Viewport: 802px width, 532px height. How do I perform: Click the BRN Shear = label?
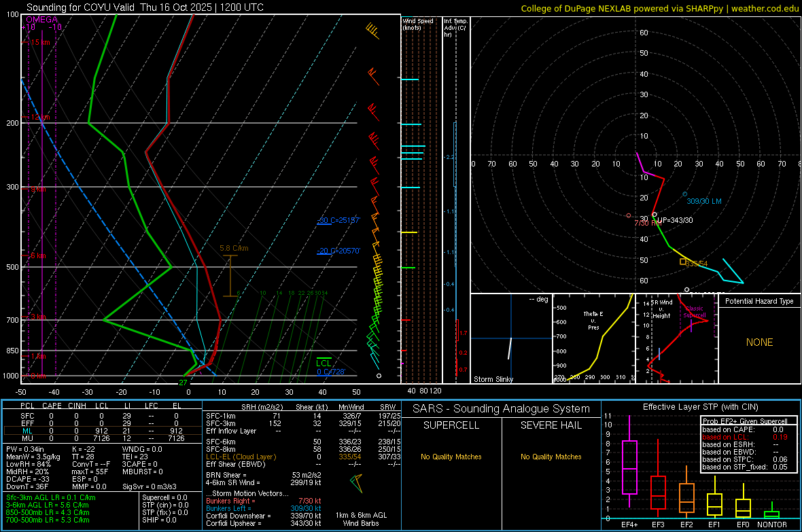(x=226, y=475)
